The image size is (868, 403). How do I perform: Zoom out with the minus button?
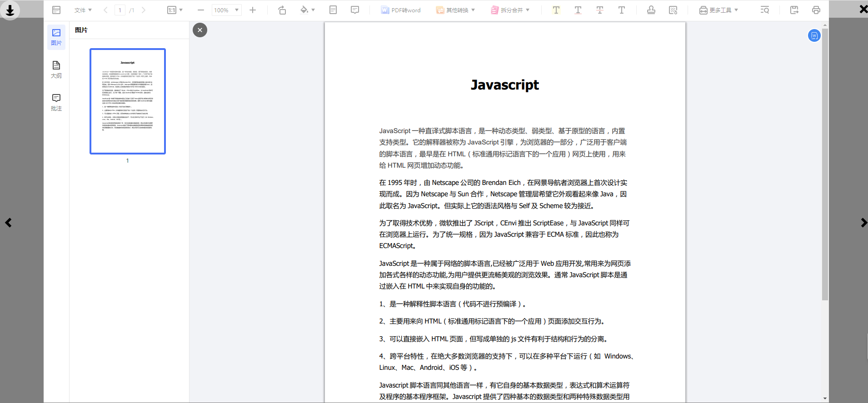[x=201, y=10]
